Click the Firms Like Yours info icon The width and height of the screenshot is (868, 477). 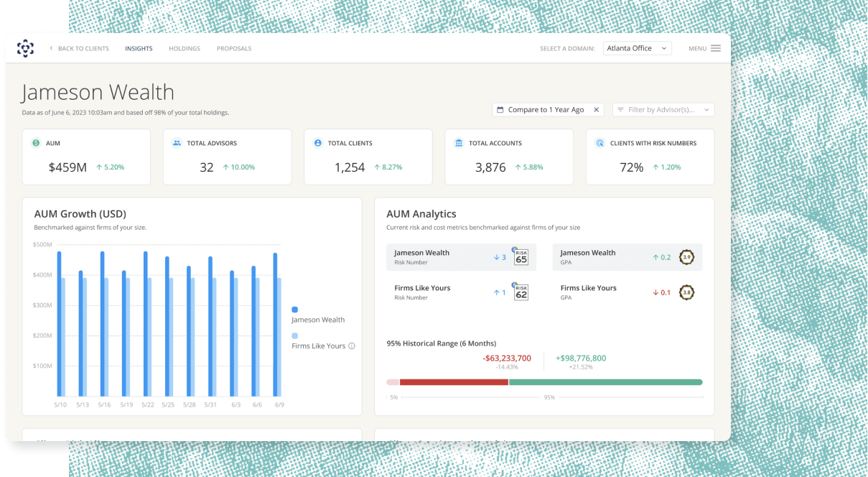point(352,346)
